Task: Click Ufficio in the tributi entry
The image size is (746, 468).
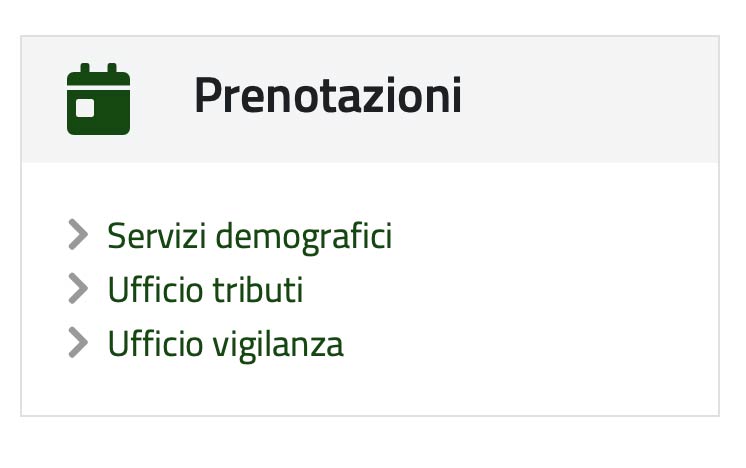Action: pyautogui.click(x=156, y=289)
